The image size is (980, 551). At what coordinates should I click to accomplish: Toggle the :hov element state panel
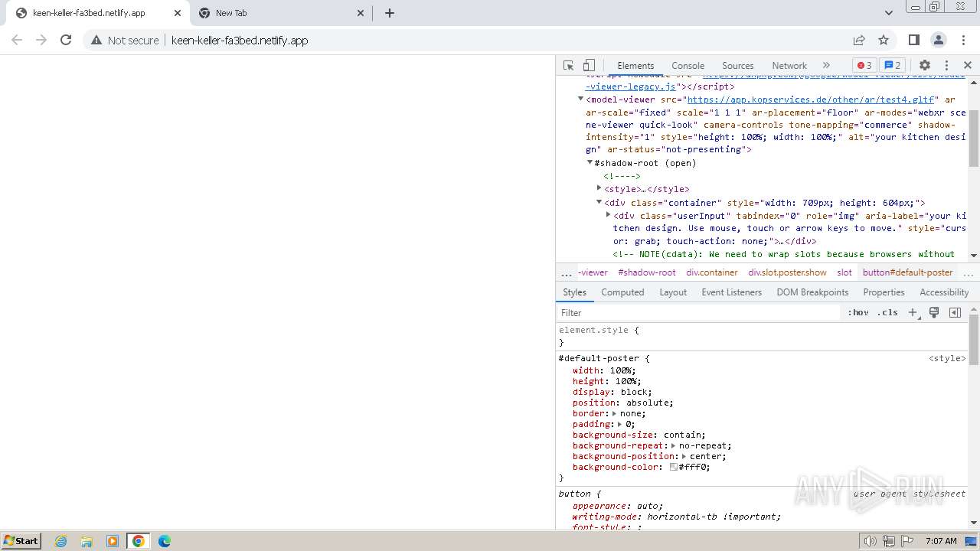[x=858, y=312]
